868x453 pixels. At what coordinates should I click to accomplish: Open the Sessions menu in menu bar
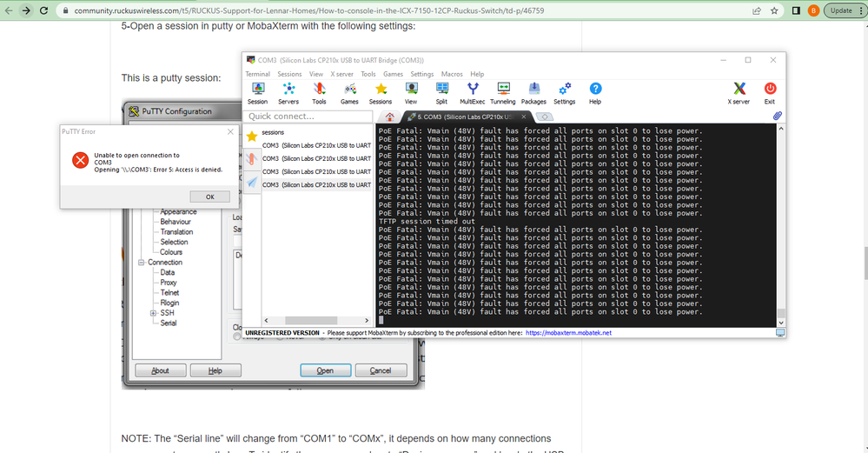tap(289, 74)
